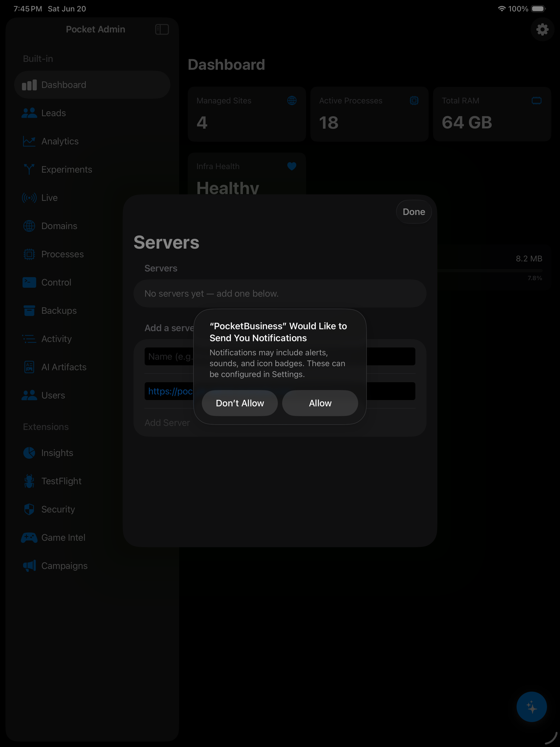Tap globe icon on Managed Sites card
The height and width of the screenshot is (747, 560).
click(x=292, y=100)
